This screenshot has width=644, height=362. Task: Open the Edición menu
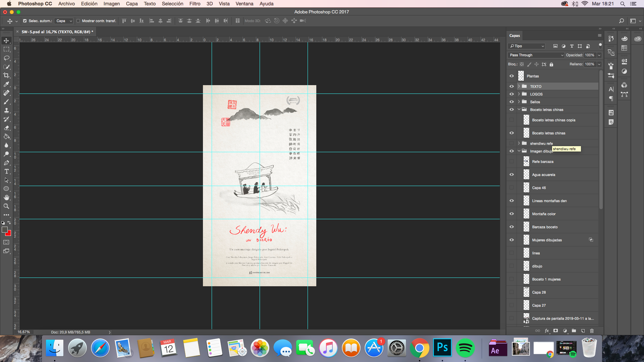(x=89, y=4)
